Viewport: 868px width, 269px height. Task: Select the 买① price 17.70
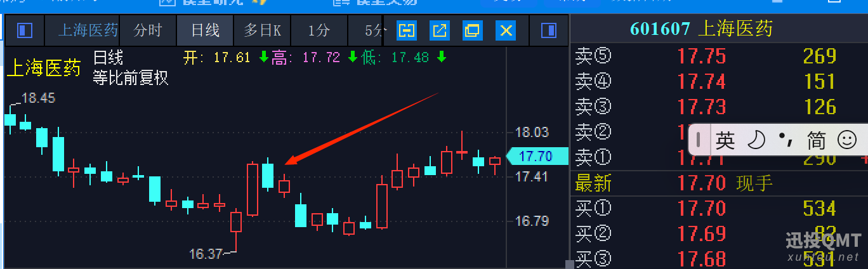[702, 209]
